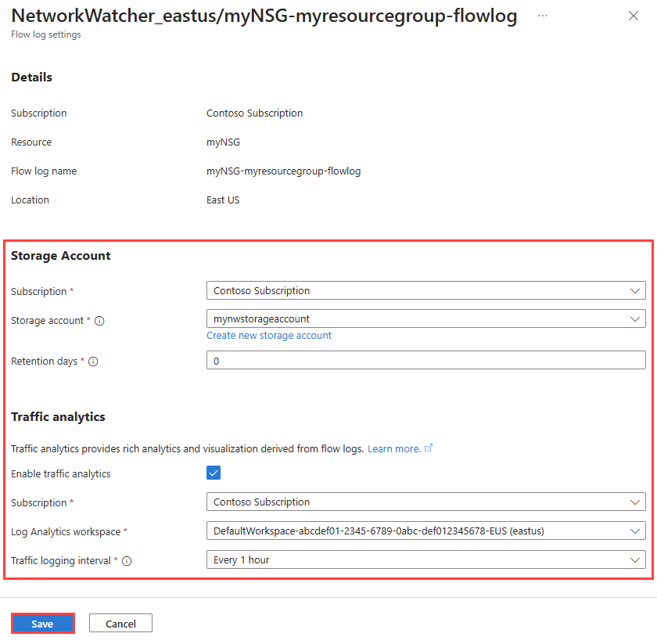Save the flow log settings
This screenshot has height=644, width=657.
[43, 624]
